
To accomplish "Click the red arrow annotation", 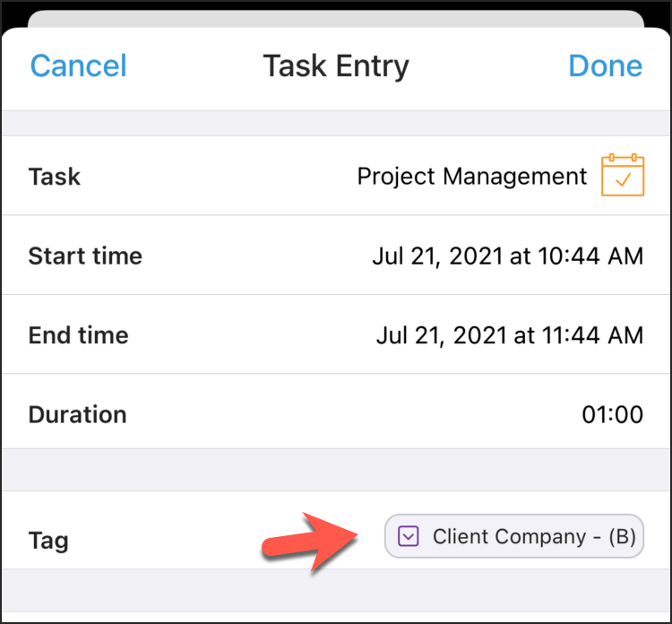I will [309, 542].
